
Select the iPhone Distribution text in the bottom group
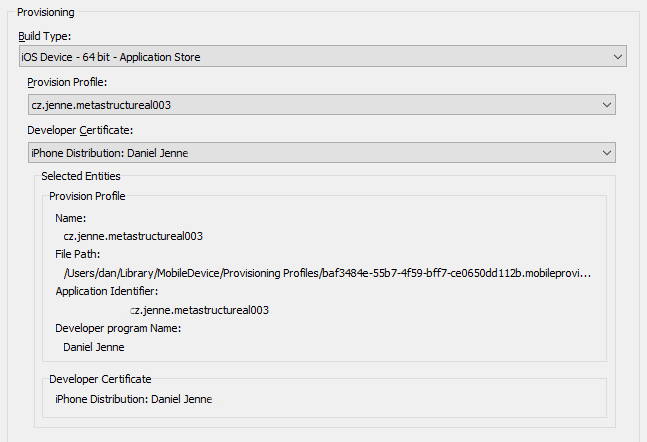(x=134, y=399)
